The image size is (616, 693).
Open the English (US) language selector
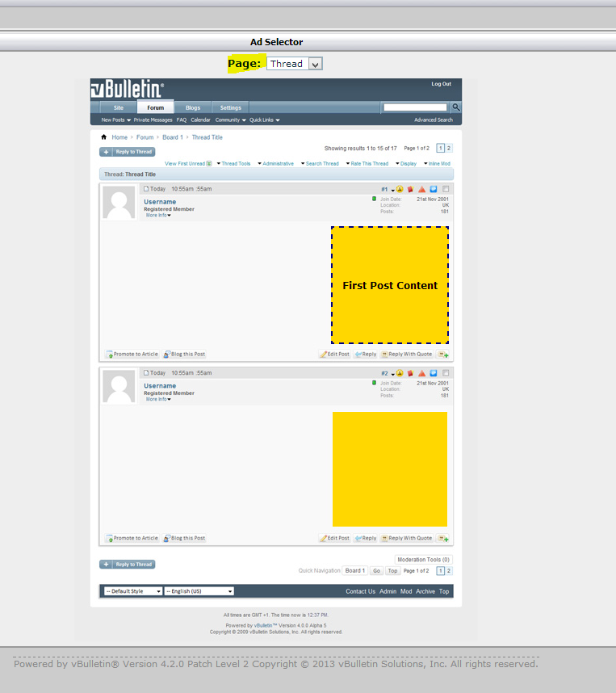click(x=199, y=591)
